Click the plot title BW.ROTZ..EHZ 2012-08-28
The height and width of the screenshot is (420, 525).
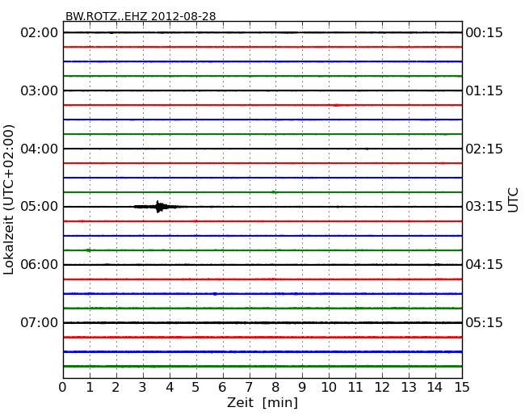pyautogui.click(x=141, y=16)
